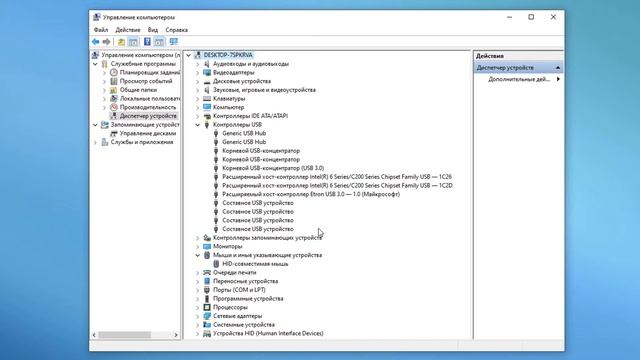Select the Etron USB 3.0 host controller
The image size is (640, 360).
pyautogui.click(x=311, y=194)
